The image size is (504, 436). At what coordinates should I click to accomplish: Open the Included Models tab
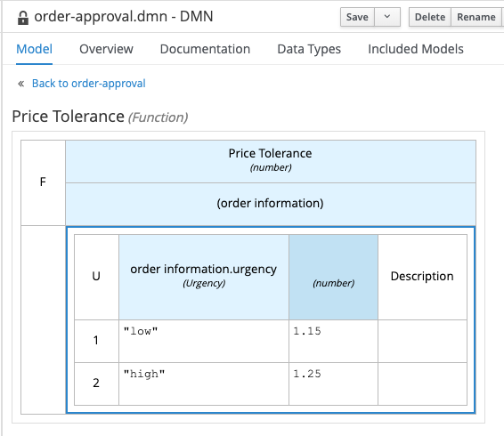(x=416, y=49)
